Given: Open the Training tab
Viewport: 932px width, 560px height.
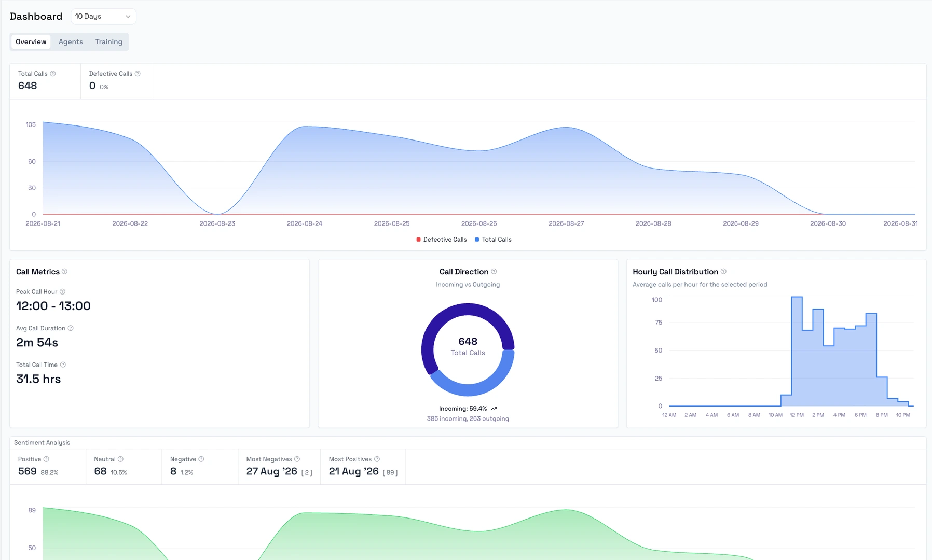Looking at the screenshot, I should (x=109, y=42).
